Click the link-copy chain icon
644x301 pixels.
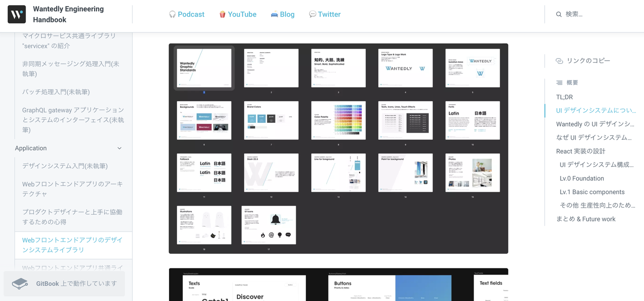point(559,61)
